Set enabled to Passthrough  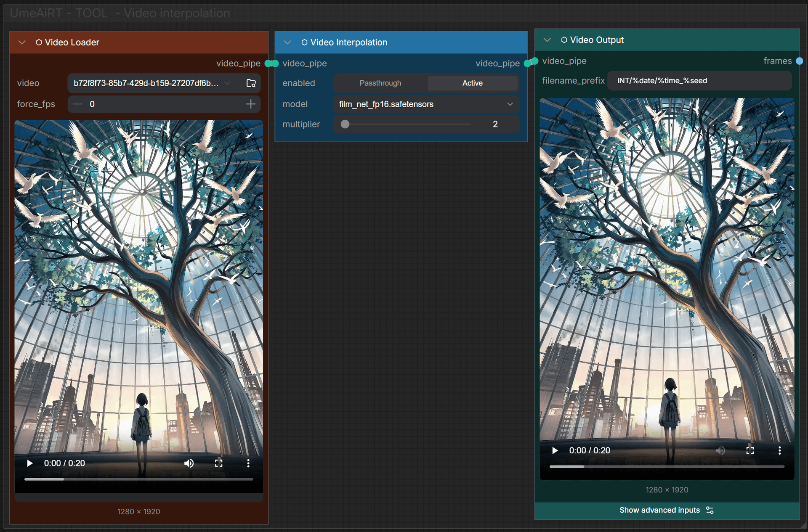(380, 83)
